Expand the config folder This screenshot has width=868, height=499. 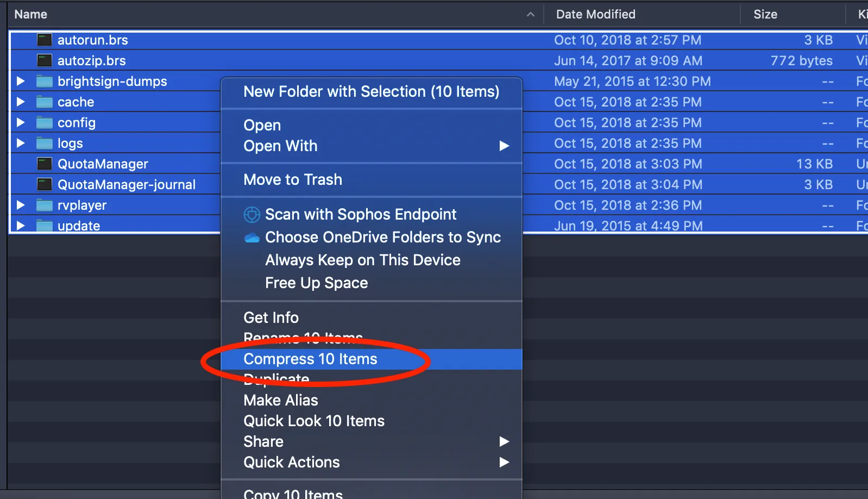(x=21, y=122)
